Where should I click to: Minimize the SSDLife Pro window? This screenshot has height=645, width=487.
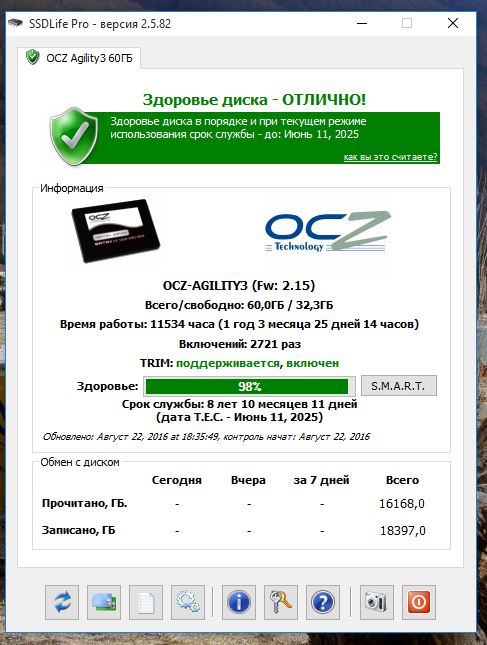(362, 23)
